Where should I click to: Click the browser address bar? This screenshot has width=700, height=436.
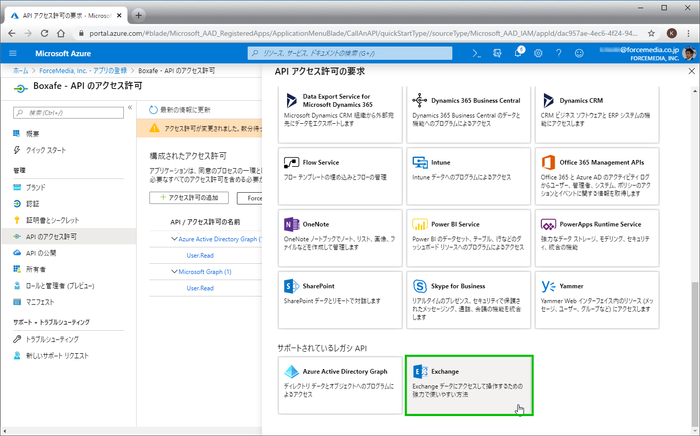click(x=362, y=33)
